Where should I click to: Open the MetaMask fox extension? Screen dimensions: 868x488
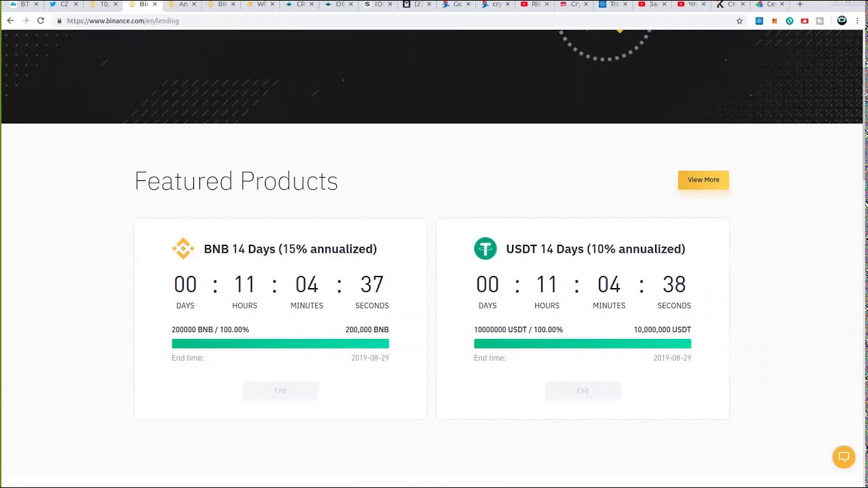(x=774, y=21)
